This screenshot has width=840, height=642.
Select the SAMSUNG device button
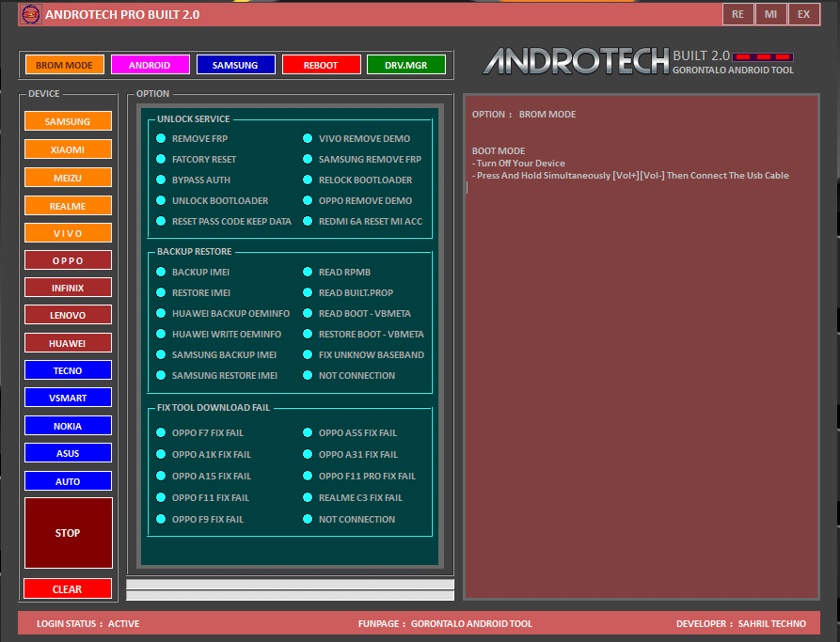tap(68, 121)
